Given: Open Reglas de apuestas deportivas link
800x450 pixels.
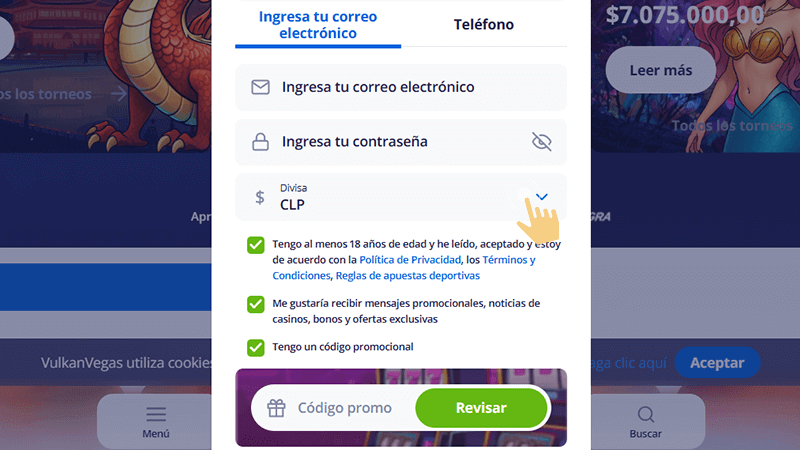Looking at the screenshot, I should point(408,276).
